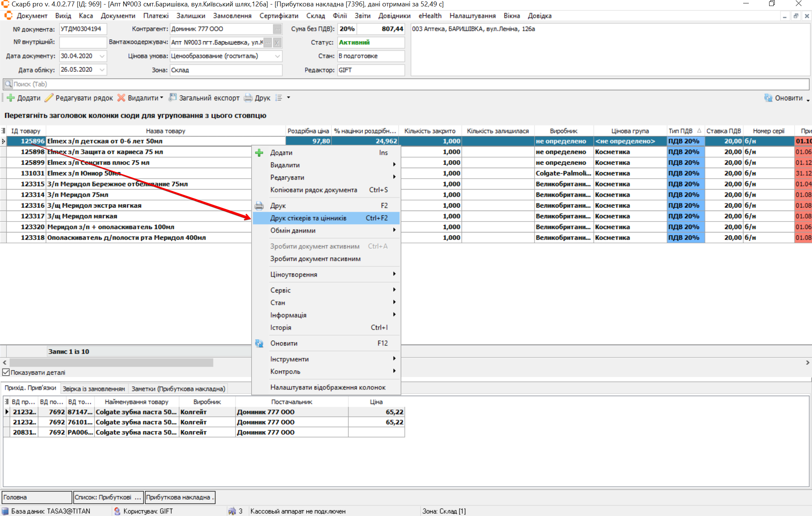Click the Контрагент ellipsis browse button
The height and width of the screenshot is (516, 812).
point(277,29)
